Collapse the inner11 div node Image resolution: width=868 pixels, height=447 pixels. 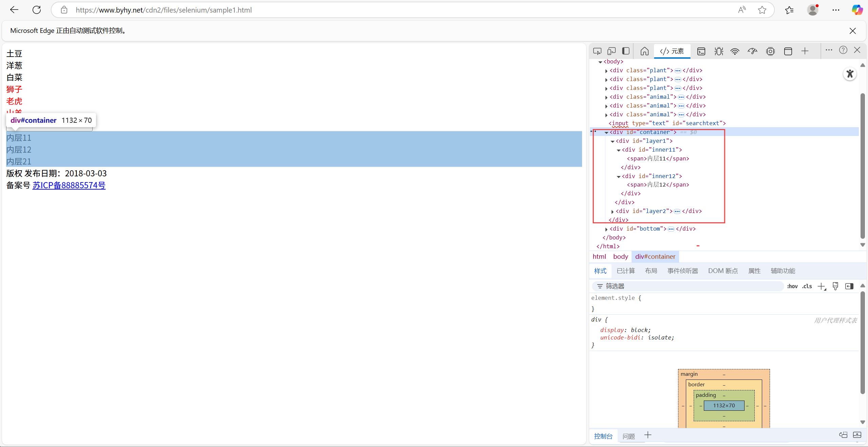(619, 150)
